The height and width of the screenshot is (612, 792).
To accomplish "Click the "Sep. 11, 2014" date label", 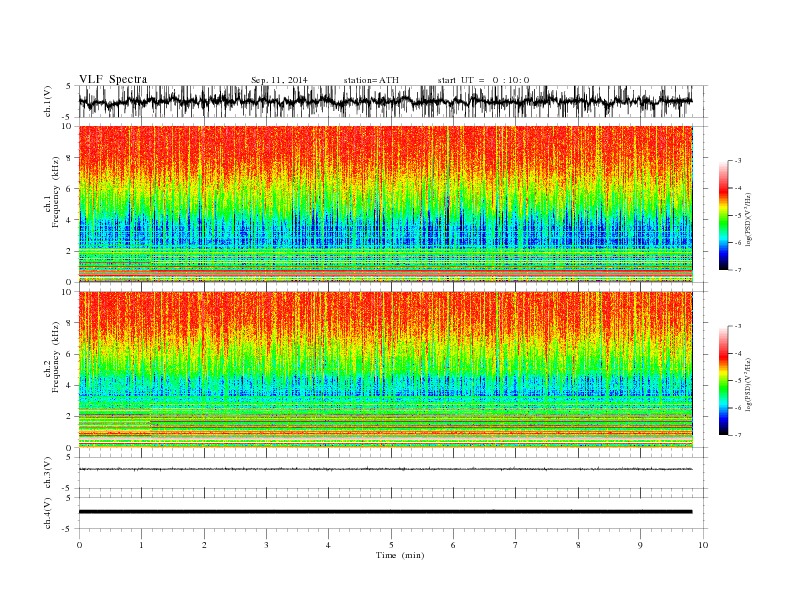I will (279, 80).
